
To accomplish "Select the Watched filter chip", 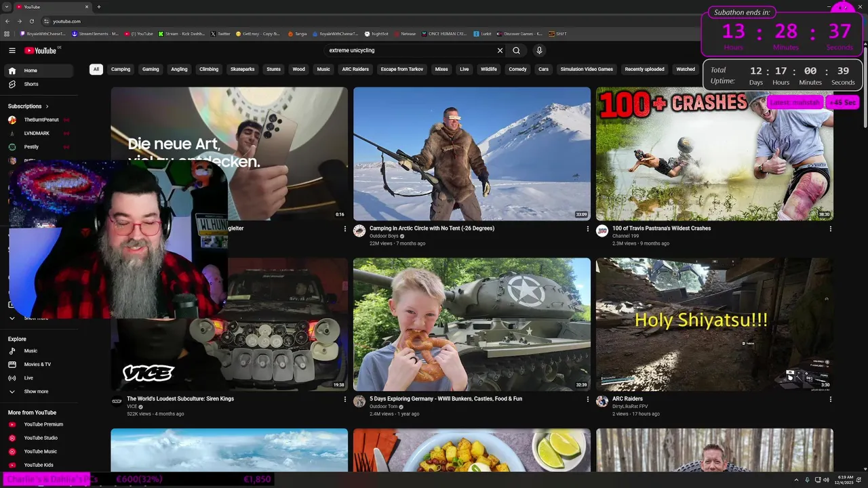I will click(x=686, y=69).
